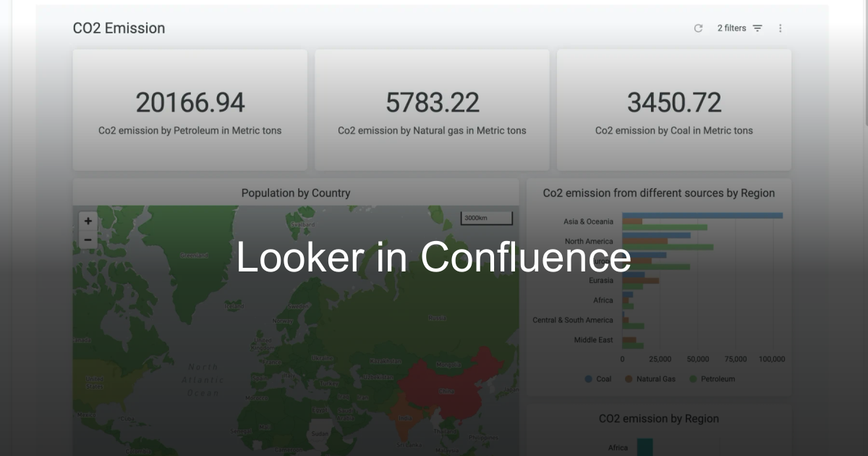868x456 pixels.
Task: Click the 20166.94 Petroleum emission value
Action: (190, 103)
